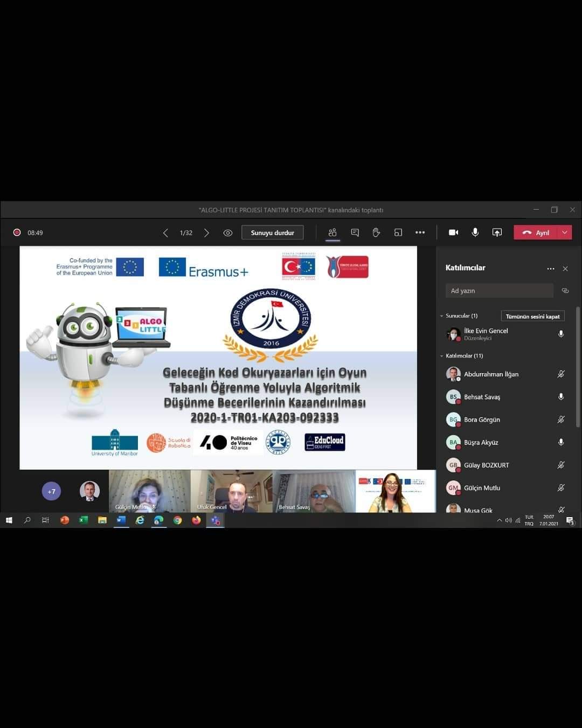
Task: Open Internet Explorer from the taskbar
Action: (140, 520)
